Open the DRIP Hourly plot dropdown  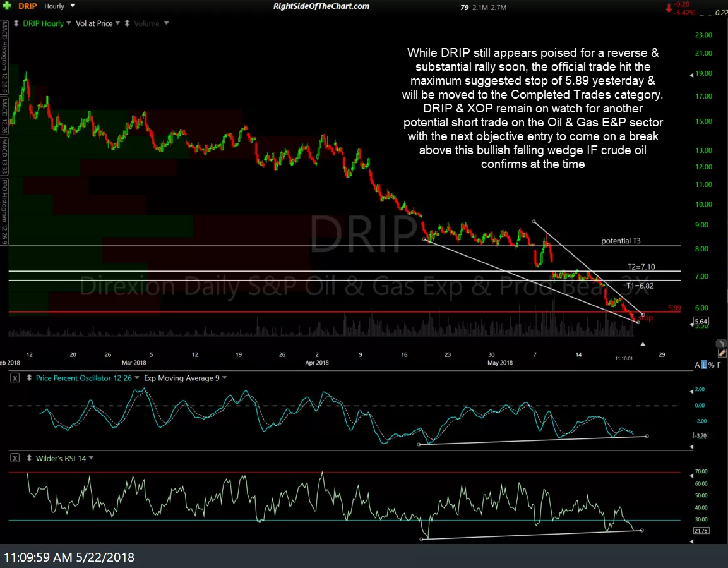click(x=69, y=23)
